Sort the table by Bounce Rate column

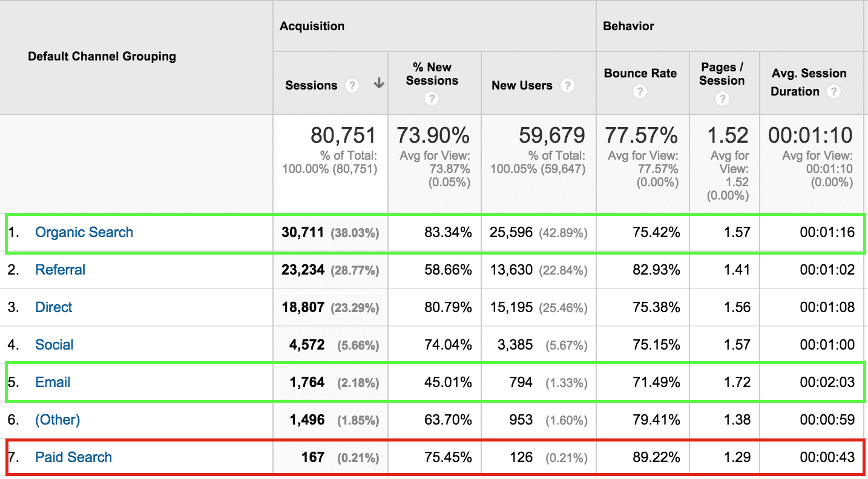point(640,73)
